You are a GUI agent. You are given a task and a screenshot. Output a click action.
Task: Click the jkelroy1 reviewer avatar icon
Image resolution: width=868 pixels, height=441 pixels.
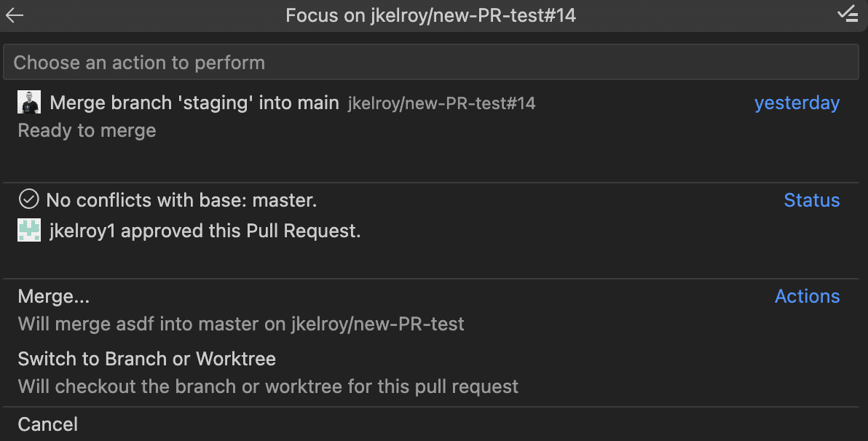pyautogui.click(x=29, y=231)
